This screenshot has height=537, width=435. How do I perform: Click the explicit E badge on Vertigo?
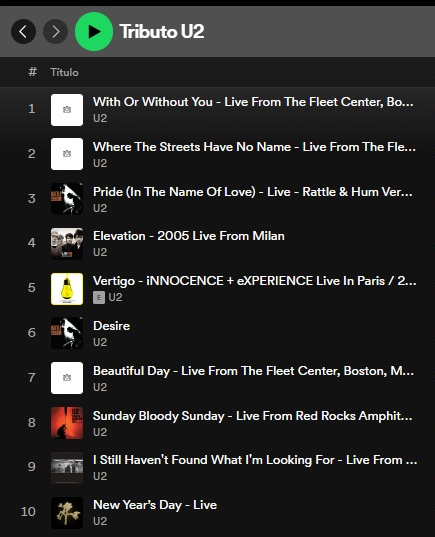(x=99, y=298)
